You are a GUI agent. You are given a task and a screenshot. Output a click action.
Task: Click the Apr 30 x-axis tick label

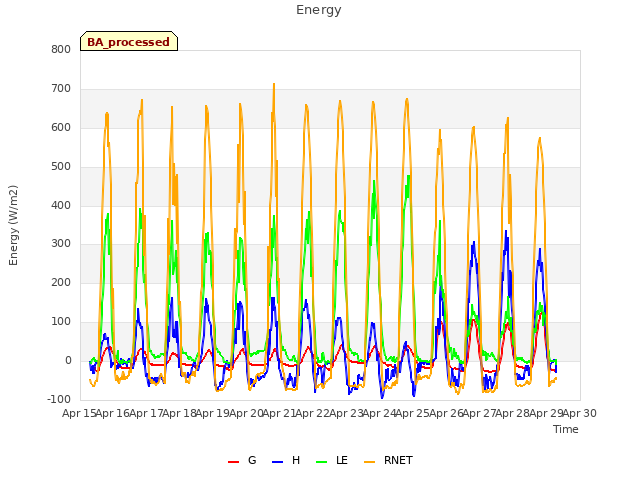580,413
